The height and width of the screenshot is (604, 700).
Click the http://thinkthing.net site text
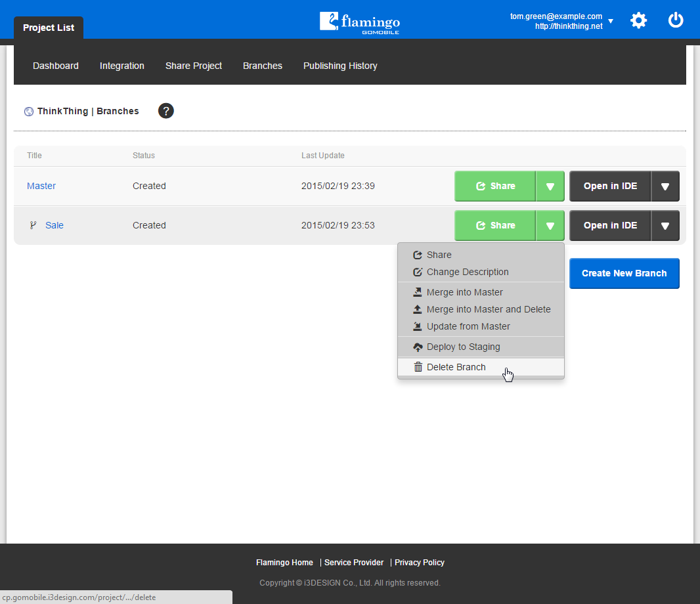569,26
